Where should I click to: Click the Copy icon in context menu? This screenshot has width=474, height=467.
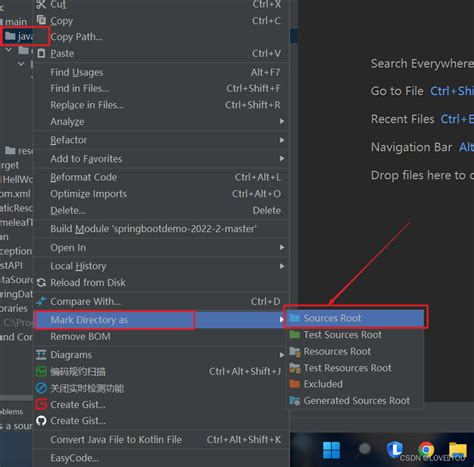coord(41,20)
